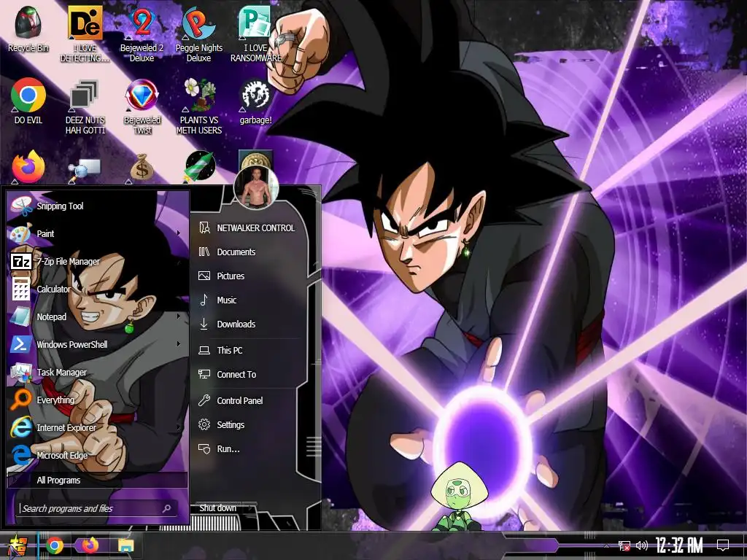Launch the Everything search app
This screenshot has height=560, width=747.
tap(96, 400)
